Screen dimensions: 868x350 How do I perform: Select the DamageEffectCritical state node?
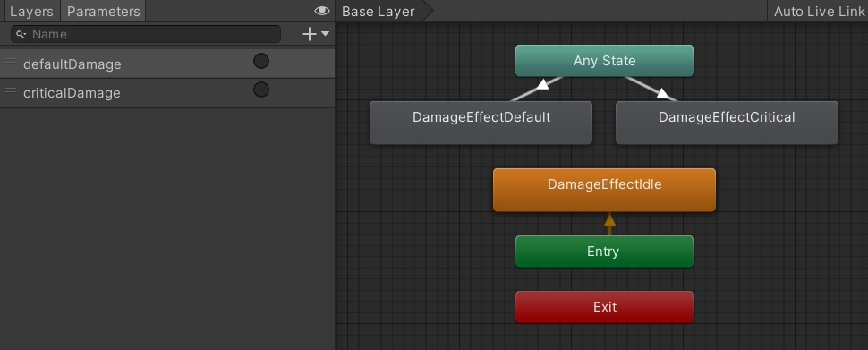[727, 123]
